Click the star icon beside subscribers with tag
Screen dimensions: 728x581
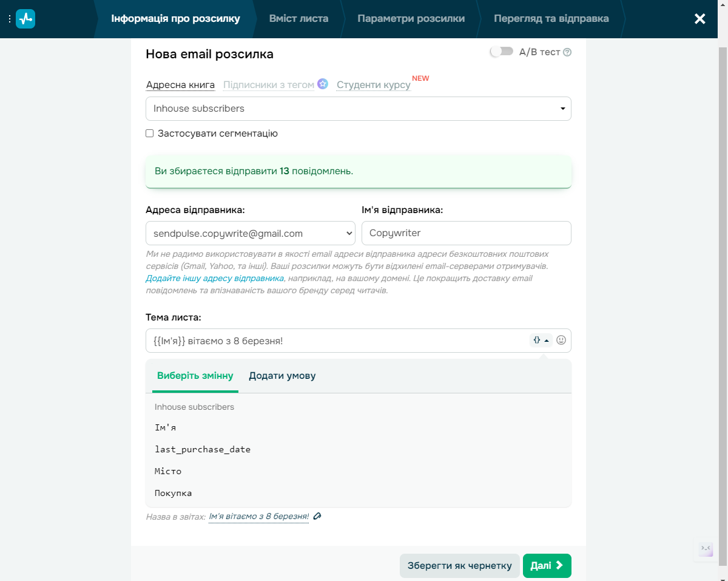coord(323,84)
